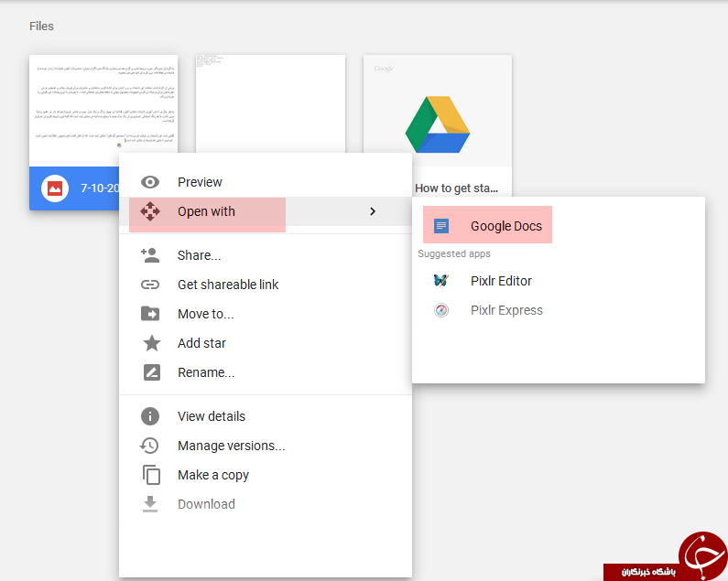Choose Add star option

coord(266,343)
